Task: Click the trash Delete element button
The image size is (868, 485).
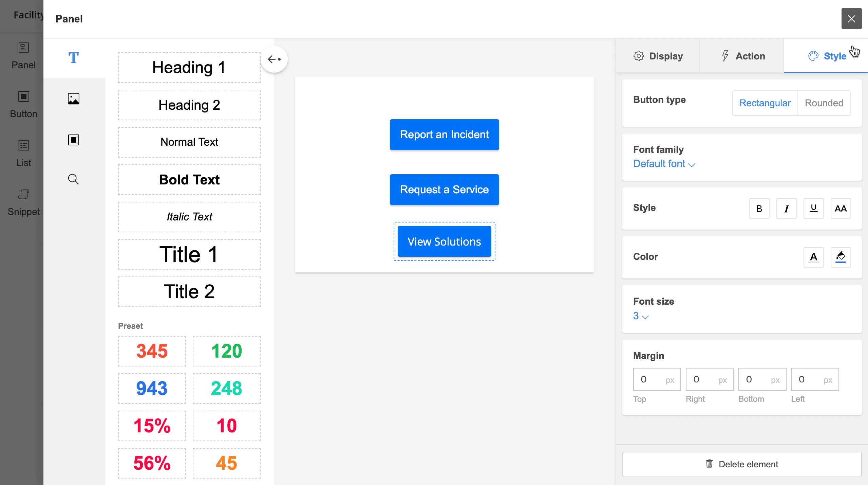Action: tap(742, 464)
